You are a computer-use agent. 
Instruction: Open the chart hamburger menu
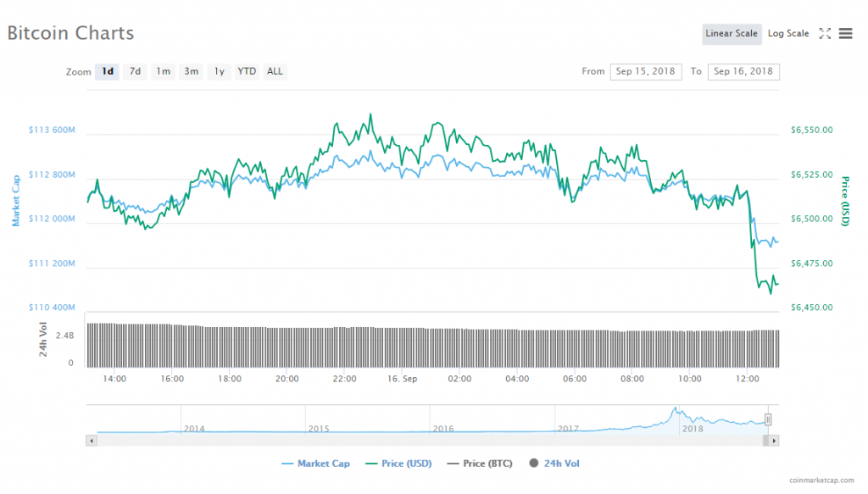pyautogui.click(x=845, y=34)
